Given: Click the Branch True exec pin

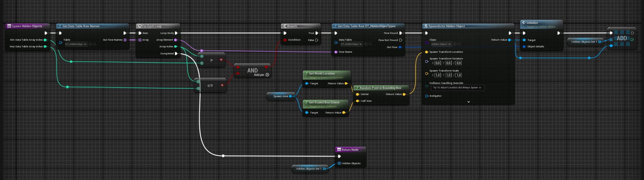Looking at the screenshot, I should pos(316,33).
